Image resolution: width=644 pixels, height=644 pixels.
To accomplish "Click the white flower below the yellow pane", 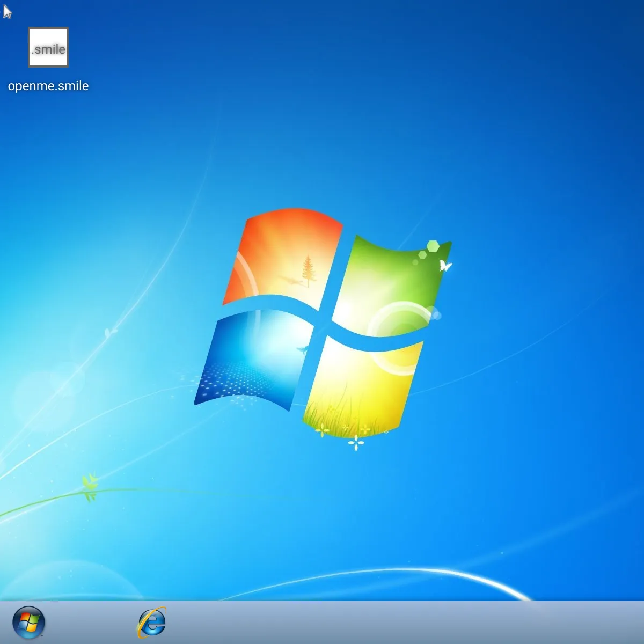I will click(356, 443).
